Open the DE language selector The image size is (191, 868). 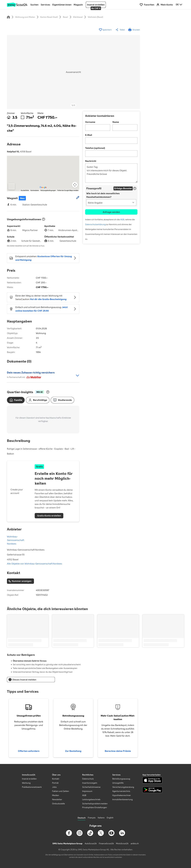179,5
